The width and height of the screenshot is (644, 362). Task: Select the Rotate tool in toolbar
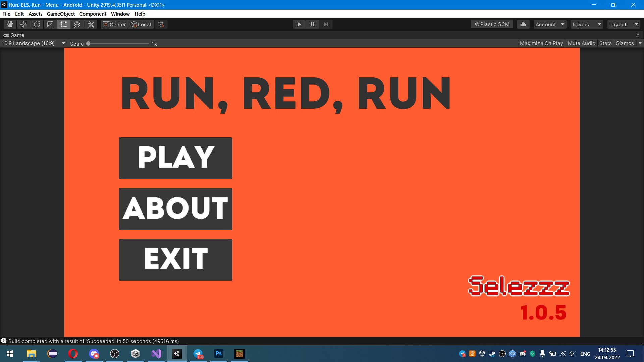click(37, 24)
